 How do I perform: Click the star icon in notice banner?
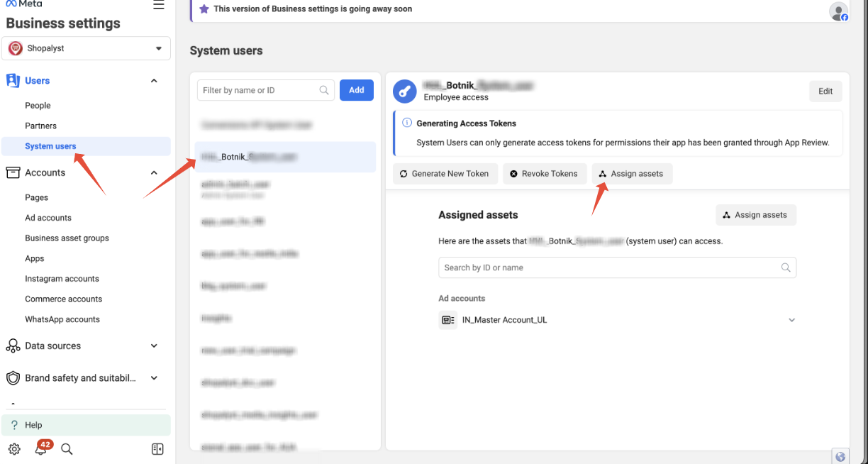(204, 9)
